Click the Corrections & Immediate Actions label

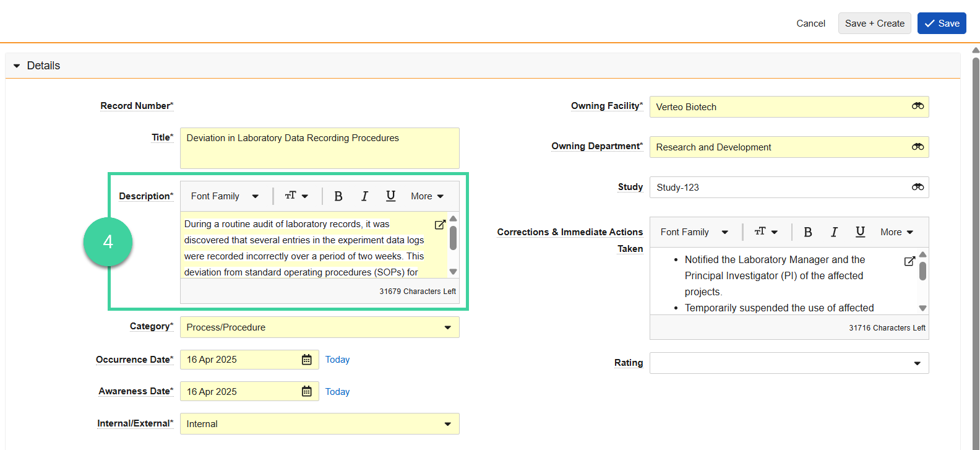(570, 240)
